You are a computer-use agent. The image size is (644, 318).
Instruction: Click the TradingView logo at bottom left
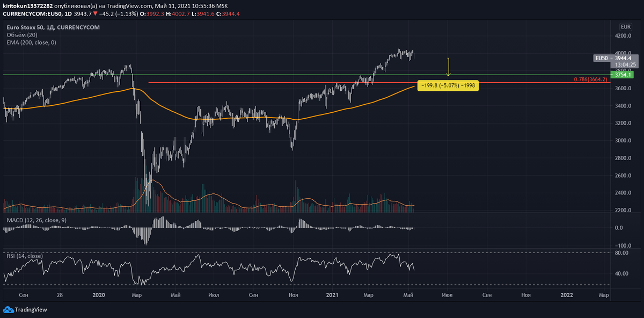24,310
